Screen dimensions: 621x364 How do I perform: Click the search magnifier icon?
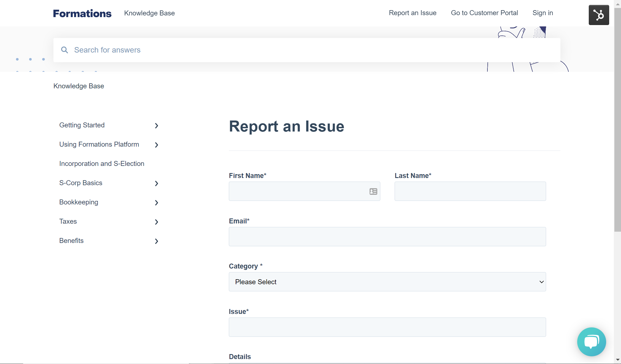[64, 50]
